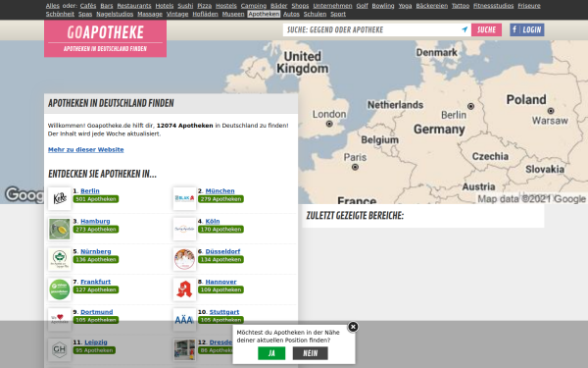Select Autos category
This screenshot has height=368, width=588.
click(291, 14)
